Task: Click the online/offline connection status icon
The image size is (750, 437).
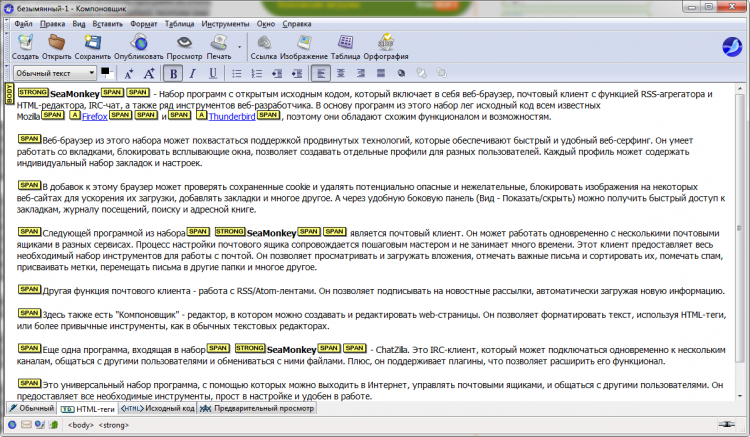Action: pyautogui.click(x=726, y=425)
